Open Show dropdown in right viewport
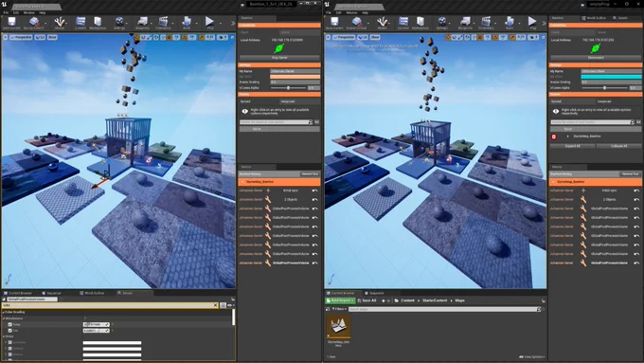Screen dimensions: 644x363 [375, 37]
